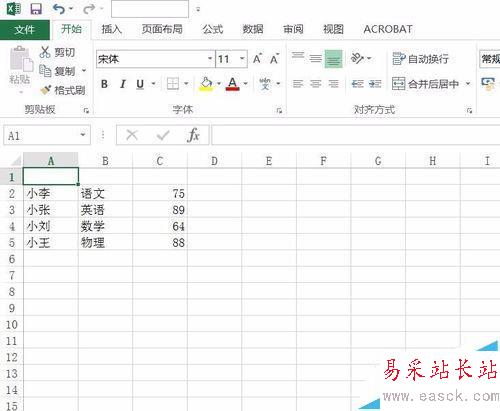Toggle left text alignment
The width and height of the screenshot is (500, 411).
tap(298, 84)
